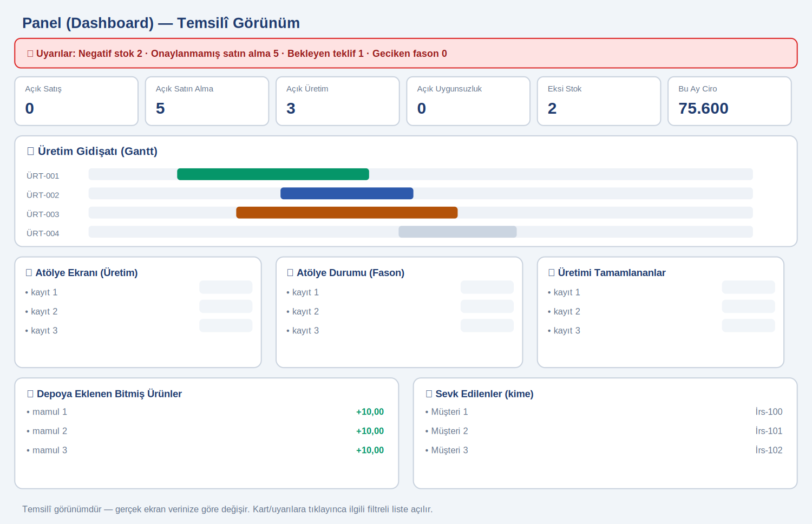Image resolution: width=812 pixels, height=524 pixels.
Task: Open the Eksi Stok card showing 2
Action: pos(599,101)
